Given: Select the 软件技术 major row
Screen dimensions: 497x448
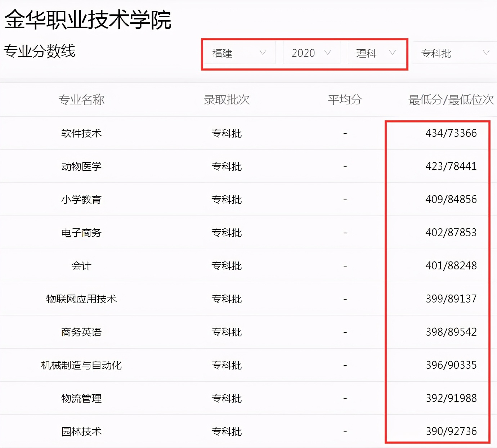Looking at the screenshot, I should [x=81, y=133].
